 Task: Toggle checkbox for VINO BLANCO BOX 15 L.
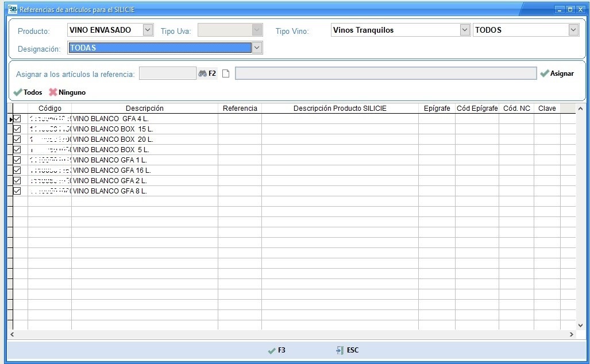17,129
